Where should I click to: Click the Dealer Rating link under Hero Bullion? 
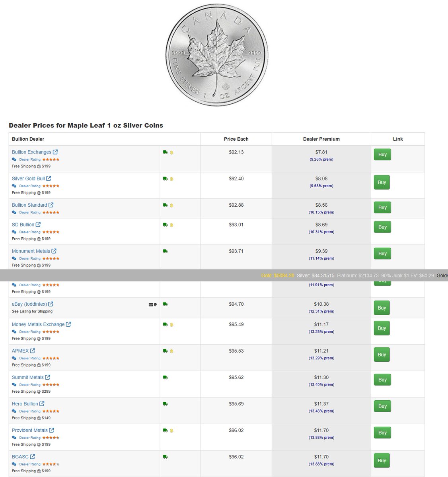click(30, 411)
